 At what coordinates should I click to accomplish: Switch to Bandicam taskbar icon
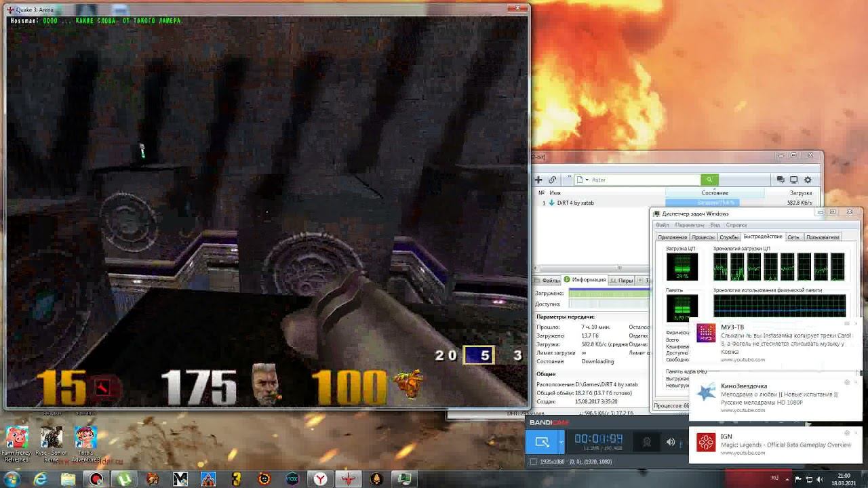click(x=97, y=479)
